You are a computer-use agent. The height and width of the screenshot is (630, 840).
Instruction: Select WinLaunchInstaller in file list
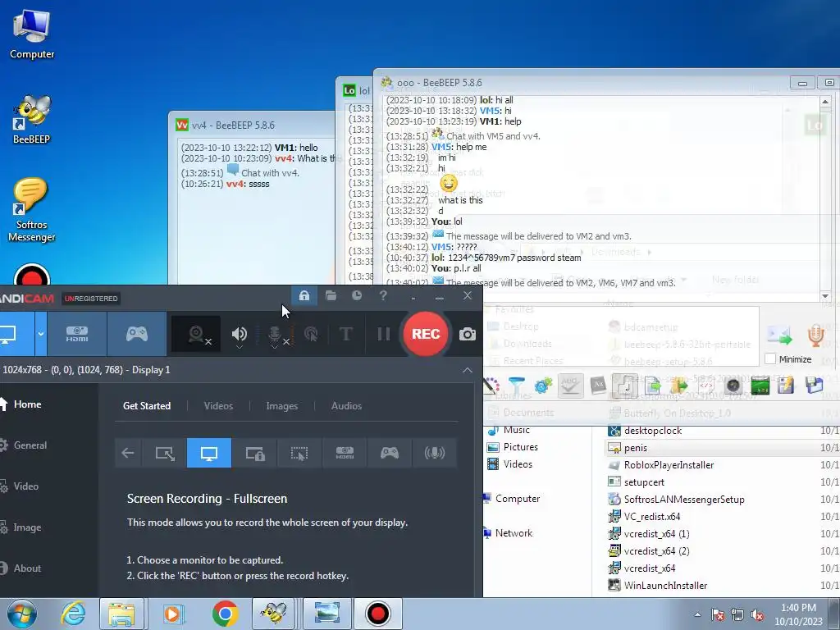665,586
